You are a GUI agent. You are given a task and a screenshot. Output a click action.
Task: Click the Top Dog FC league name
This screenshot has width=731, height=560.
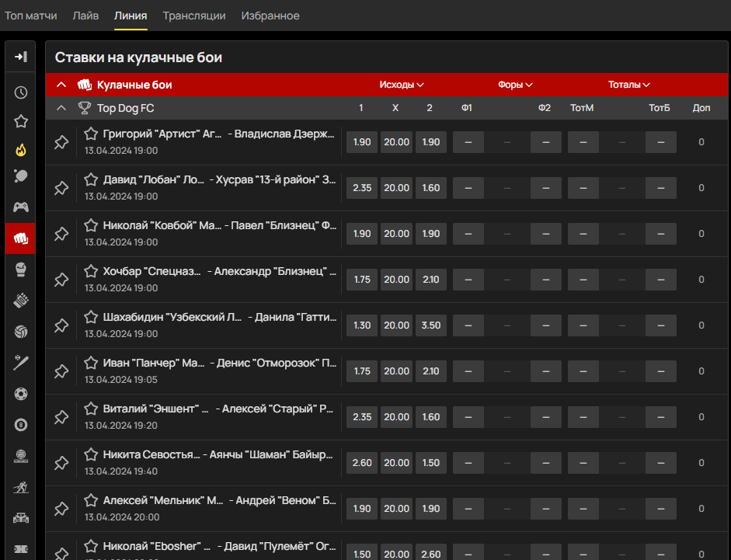[x=125, y=108]
